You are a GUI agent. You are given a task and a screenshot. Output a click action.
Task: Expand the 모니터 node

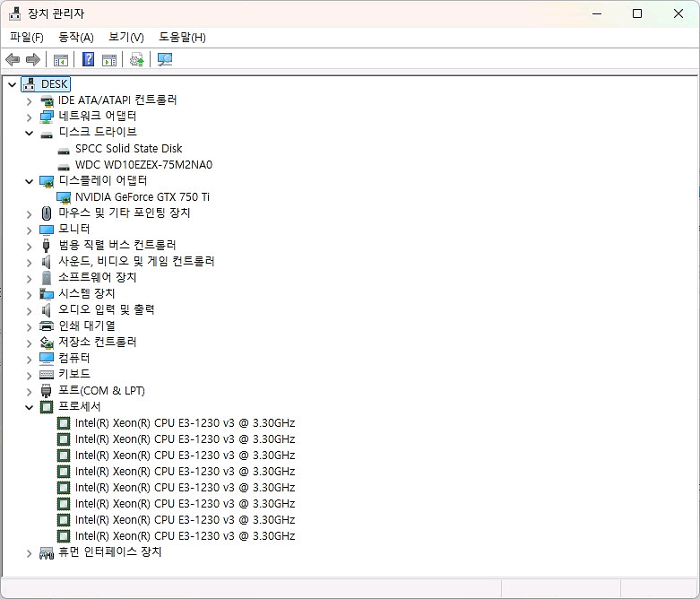(29, 230)
